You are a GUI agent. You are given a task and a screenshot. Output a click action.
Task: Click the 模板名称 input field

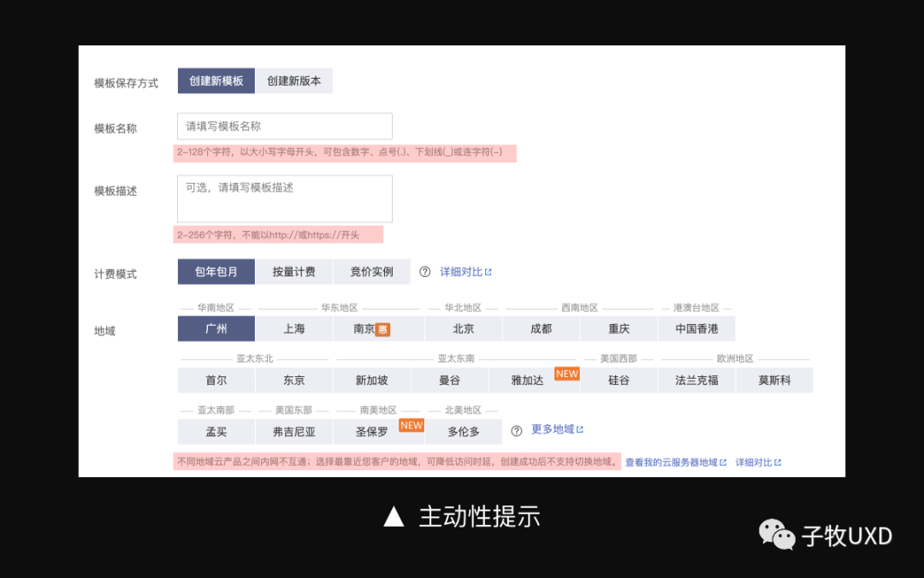[285, 126]
